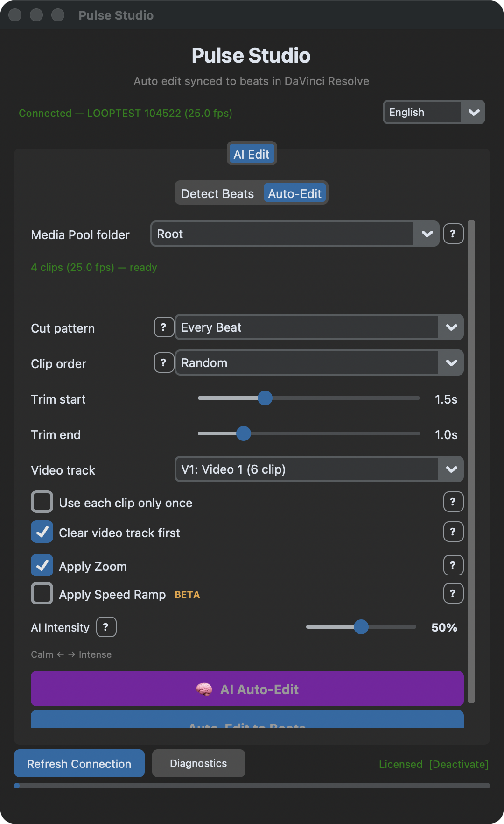This screenshot has width=504, height=824.
Task: Open help for AI Intensity
Action: coord(106,627)
